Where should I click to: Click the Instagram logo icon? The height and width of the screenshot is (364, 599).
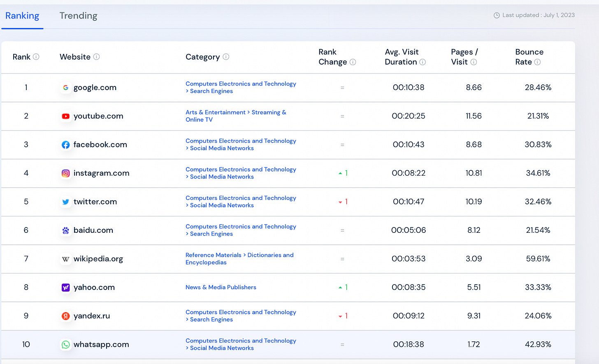click(x=65, y=173)
